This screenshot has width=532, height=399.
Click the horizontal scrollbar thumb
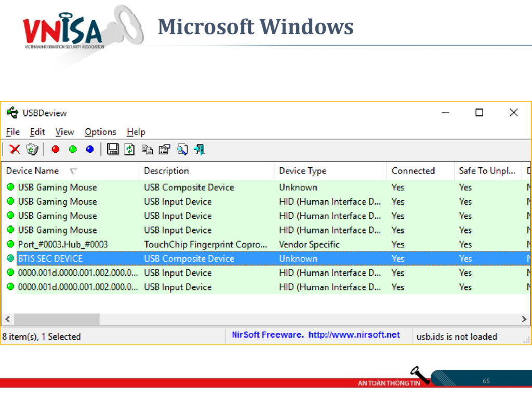(x=57, y=319)
